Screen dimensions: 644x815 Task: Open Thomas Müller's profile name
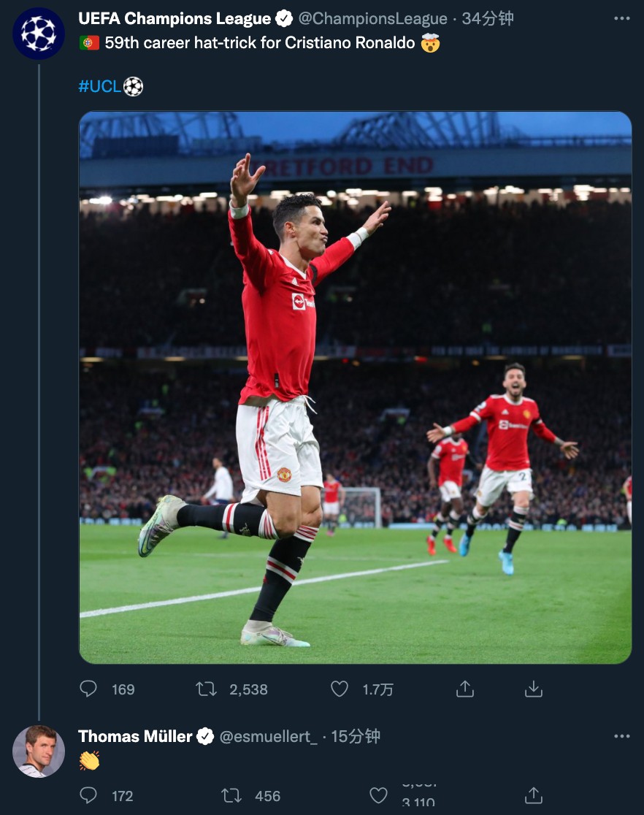pos(135,737)
